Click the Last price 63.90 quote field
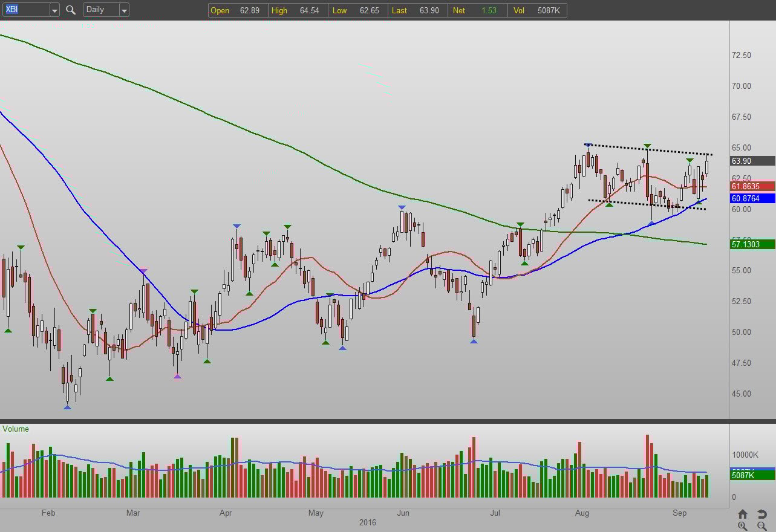 417,10
